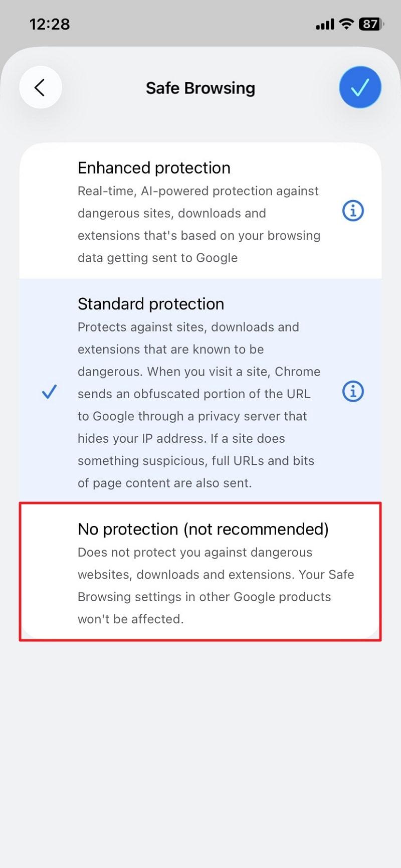Screen dimensions: 401x868
Task: Tap the checkmark beside Standard protection
Action: [50, 392]
